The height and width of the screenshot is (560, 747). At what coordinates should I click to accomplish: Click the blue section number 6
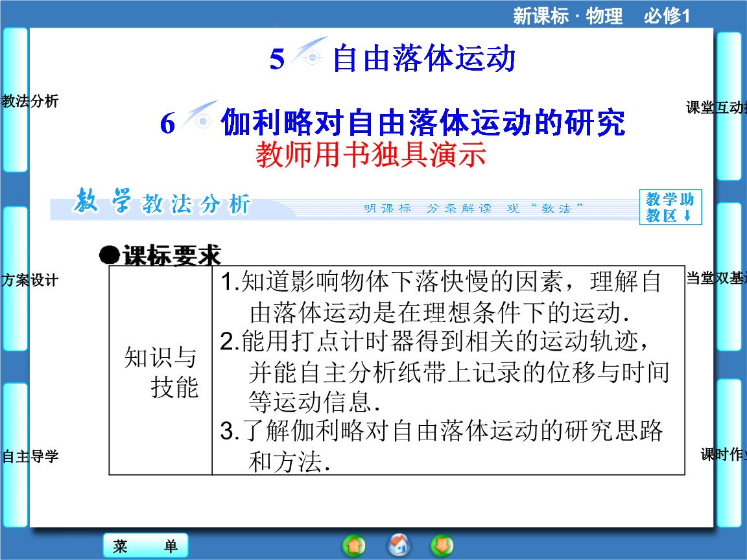click(x=168, y=123)
